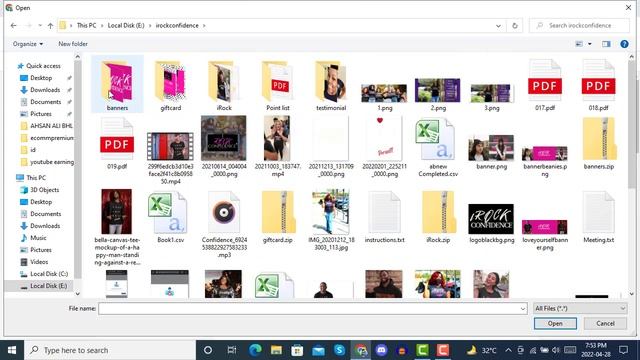Open the giftcard folder

pos(171,85)
